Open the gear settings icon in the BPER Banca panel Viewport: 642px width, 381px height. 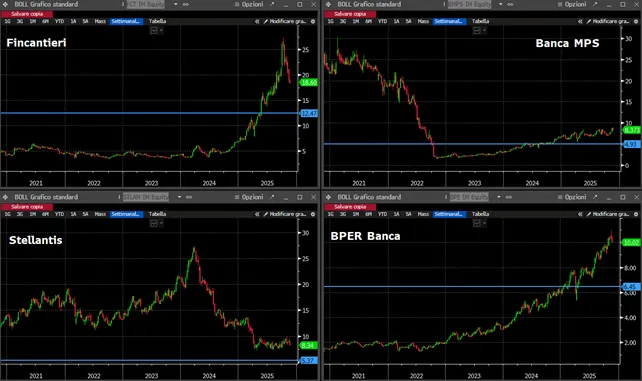pyautogui.click(x=636, y=214)
